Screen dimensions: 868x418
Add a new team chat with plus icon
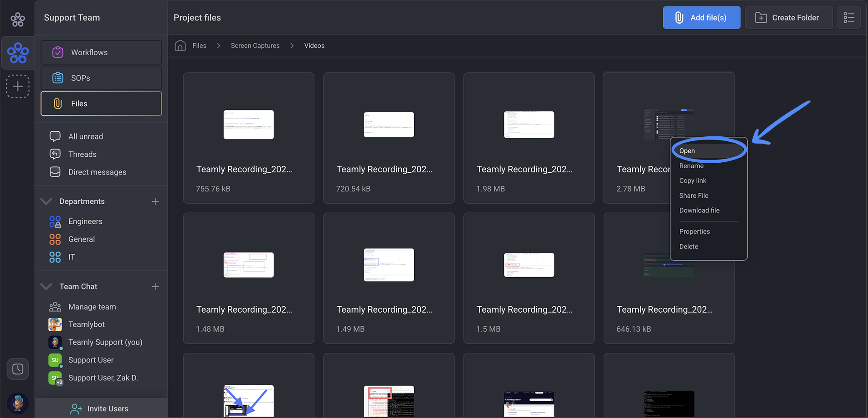[155, 286]
